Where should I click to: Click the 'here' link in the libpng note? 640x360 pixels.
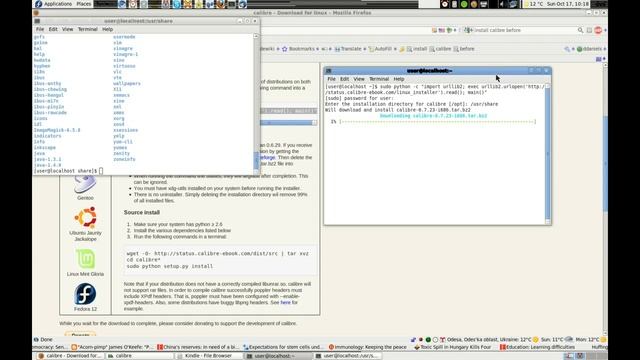pos(285,302)
